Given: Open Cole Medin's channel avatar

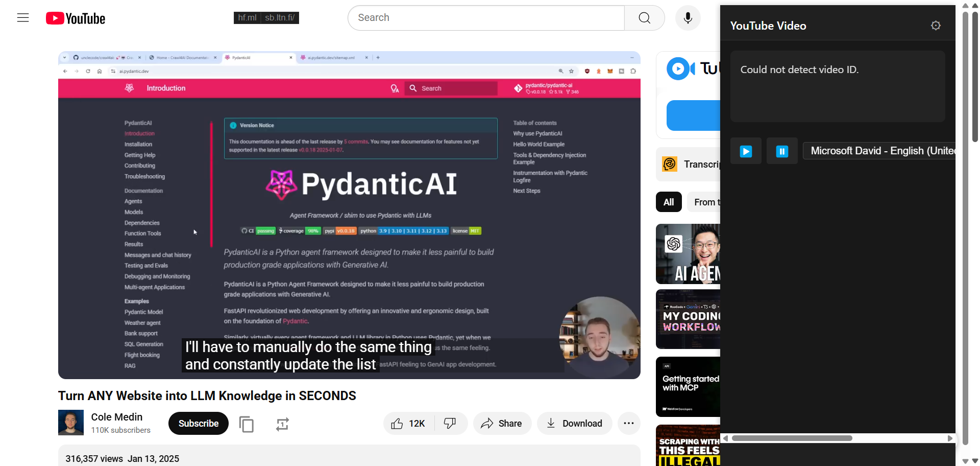Looking at the screenshot, I should pos(71,423).
